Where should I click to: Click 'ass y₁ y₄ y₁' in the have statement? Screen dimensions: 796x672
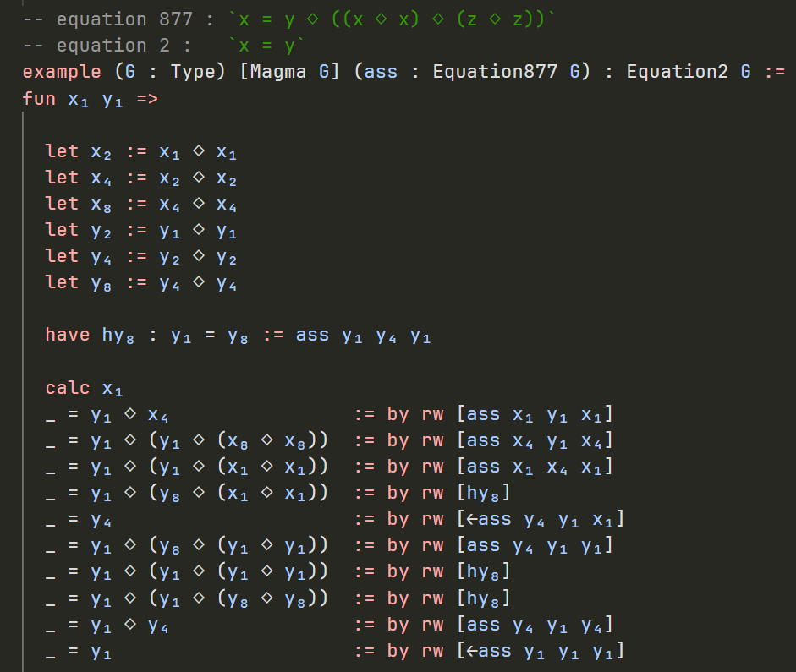tap(364, 336)
